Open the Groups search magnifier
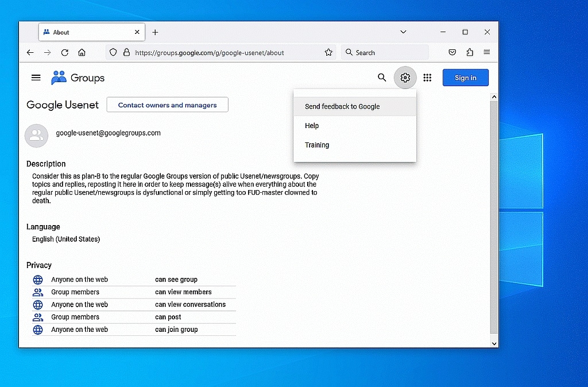Image resolution: width=588 pixels, height=387 pixels. (382, 78)
